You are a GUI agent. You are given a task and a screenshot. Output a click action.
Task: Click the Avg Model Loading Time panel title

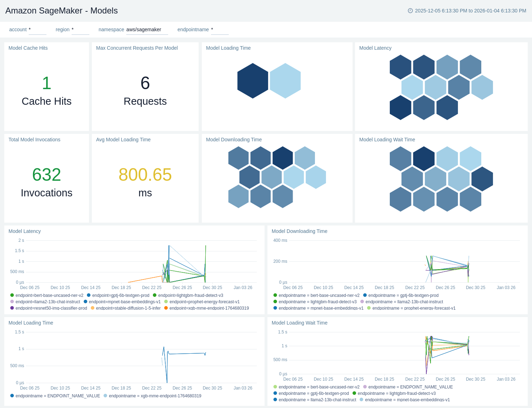tap(123, 140)
